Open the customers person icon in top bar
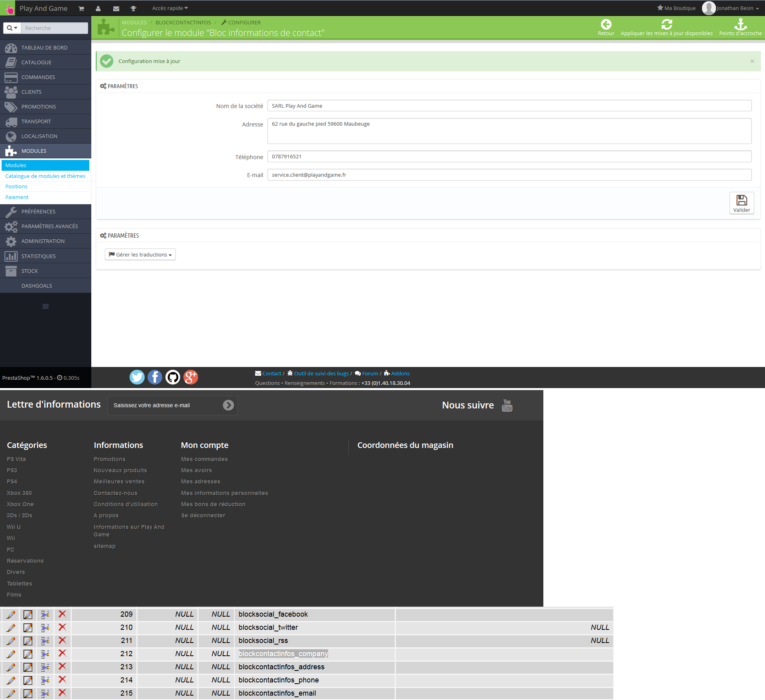The height and width of the screenshot is (700, 765). coord(98,8)
